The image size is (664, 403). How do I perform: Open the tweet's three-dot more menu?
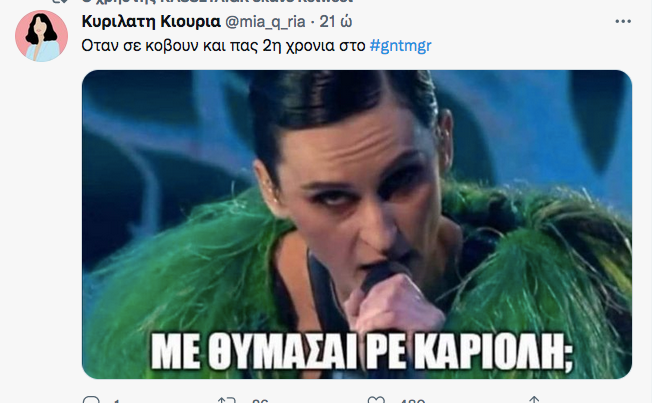(623, 21)
